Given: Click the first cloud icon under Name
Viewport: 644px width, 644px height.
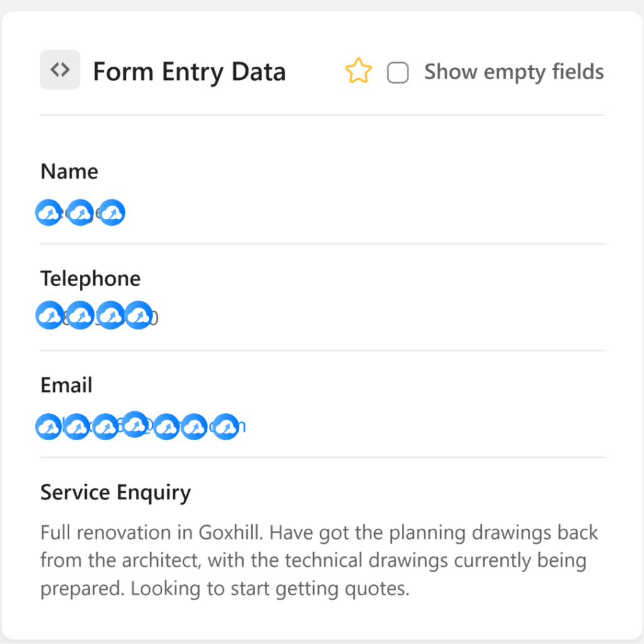Looking at the screenshot, I should point(49,213).
